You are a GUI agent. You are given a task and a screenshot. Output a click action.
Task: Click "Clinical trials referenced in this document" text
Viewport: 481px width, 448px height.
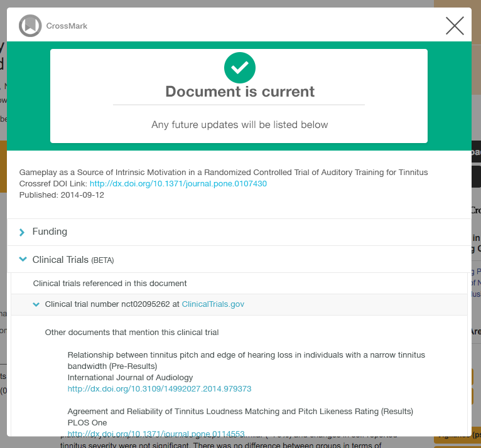click(110, 283)
